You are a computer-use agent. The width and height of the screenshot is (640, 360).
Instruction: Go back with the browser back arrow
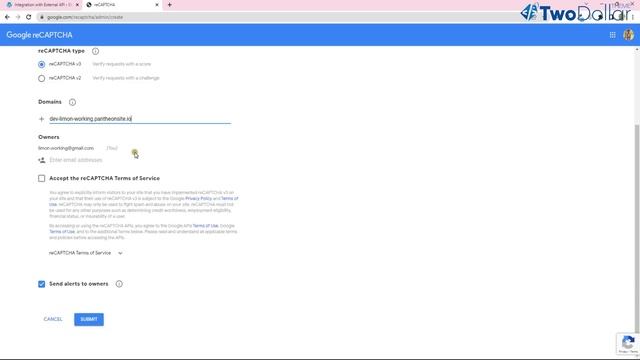coord(7,17)
